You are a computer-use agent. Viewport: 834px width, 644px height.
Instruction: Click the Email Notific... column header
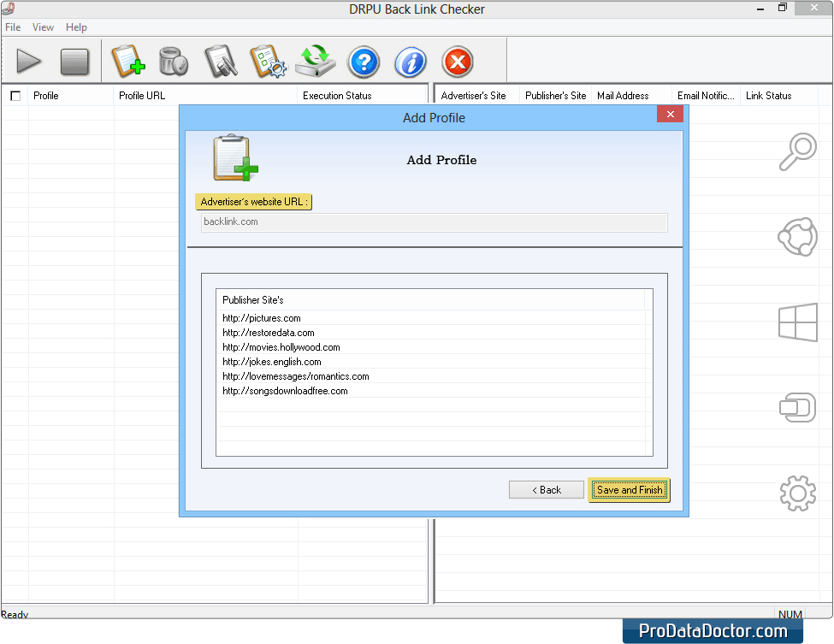[706, 96]
